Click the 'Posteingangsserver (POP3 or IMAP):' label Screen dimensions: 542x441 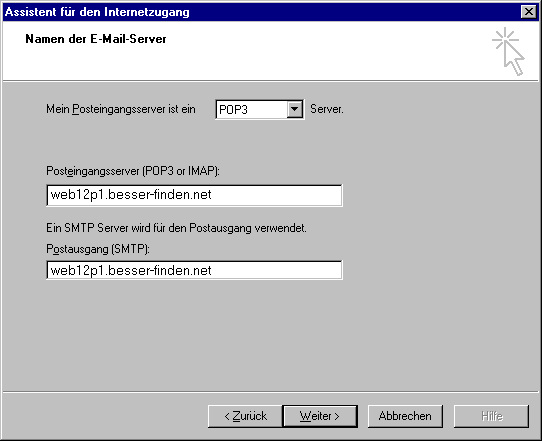[133, 171]
